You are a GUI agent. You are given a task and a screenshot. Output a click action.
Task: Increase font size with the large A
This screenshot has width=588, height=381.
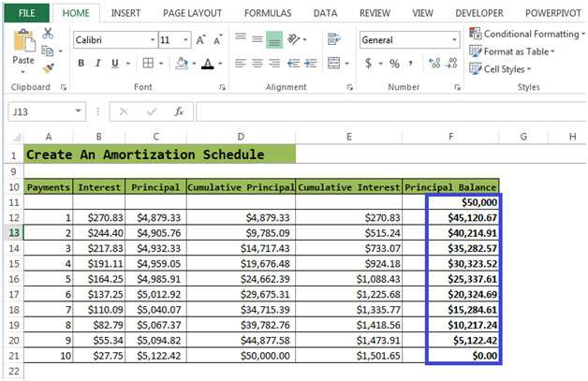200,39
